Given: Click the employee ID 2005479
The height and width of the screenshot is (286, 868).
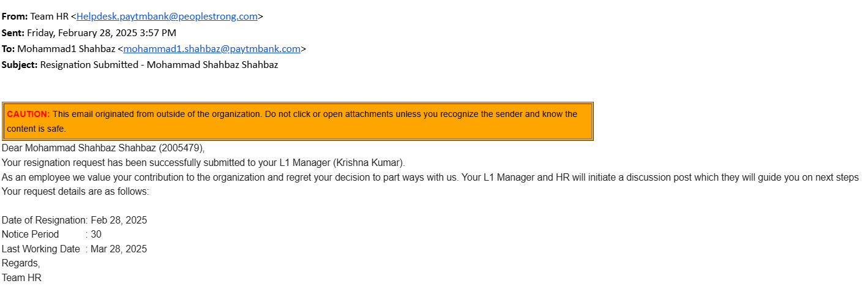Looking at the screenshot, I should click(x=181, y=148).
